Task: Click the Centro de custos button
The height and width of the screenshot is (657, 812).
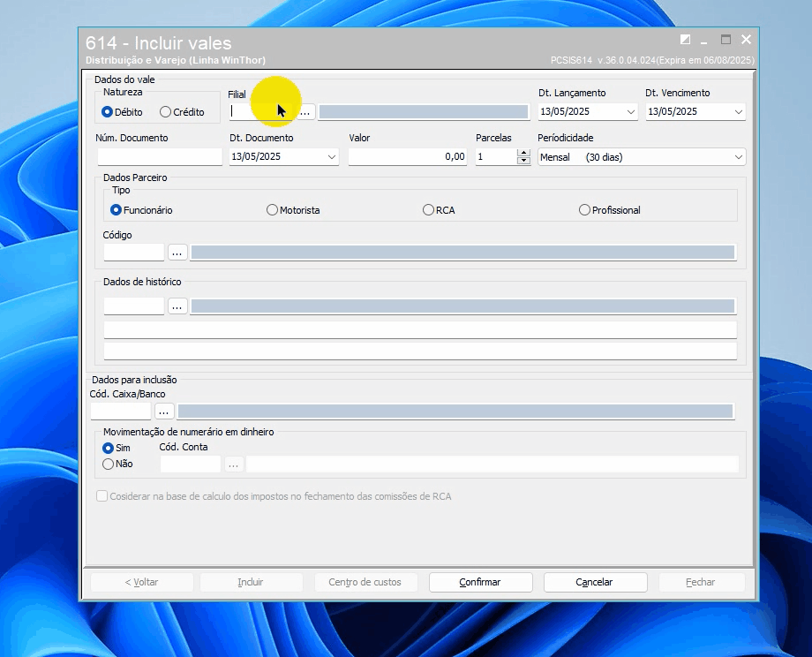Action: (365, 582)
